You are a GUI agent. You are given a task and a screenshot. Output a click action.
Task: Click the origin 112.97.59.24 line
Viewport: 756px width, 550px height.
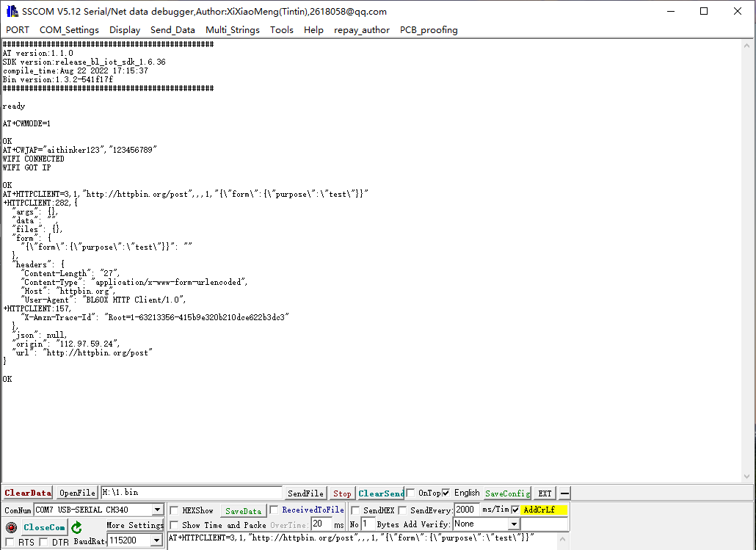click(x=66, y=344)
